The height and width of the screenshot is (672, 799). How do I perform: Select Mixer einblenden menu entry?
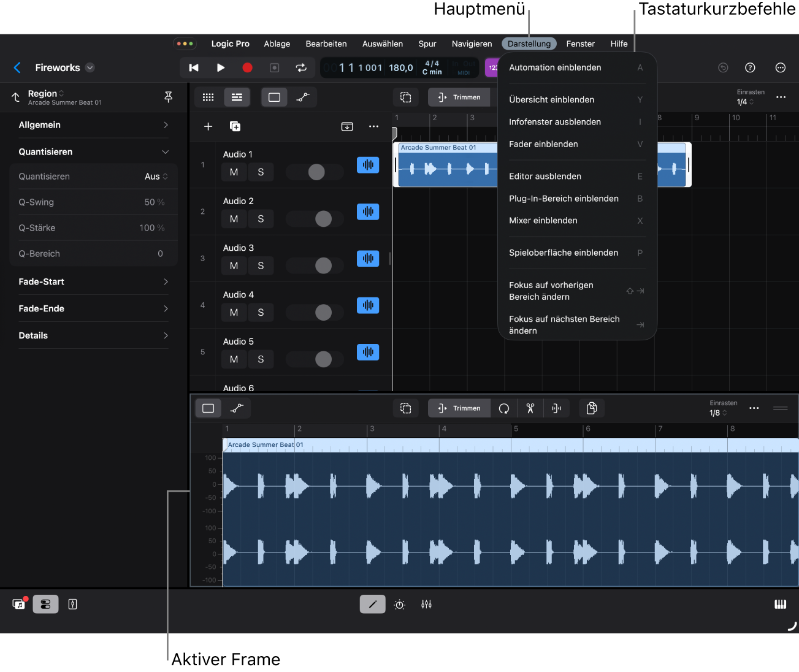[543, 221]
